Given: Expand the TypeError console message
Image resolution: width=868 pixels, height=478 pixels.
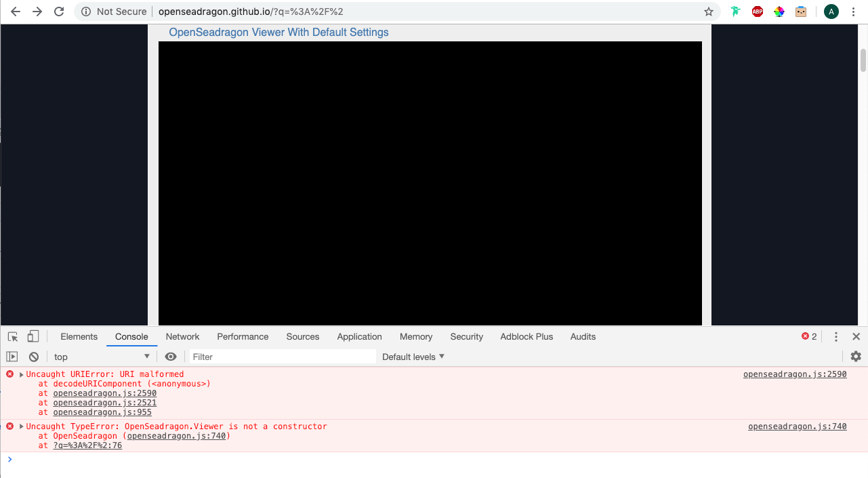Looking at the screenshot, I should (20, 426).
